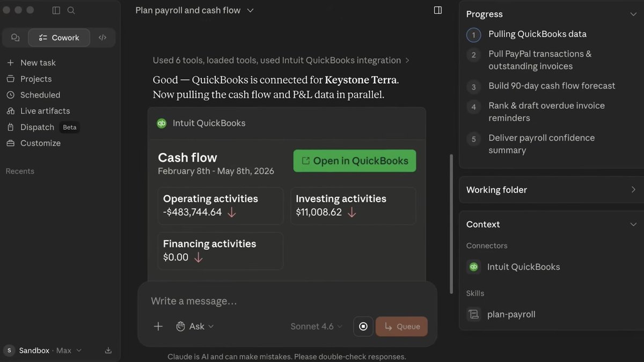Click the Intuit QuickBooks logo in card header
The image size is (644, 362).
[162, 123]
